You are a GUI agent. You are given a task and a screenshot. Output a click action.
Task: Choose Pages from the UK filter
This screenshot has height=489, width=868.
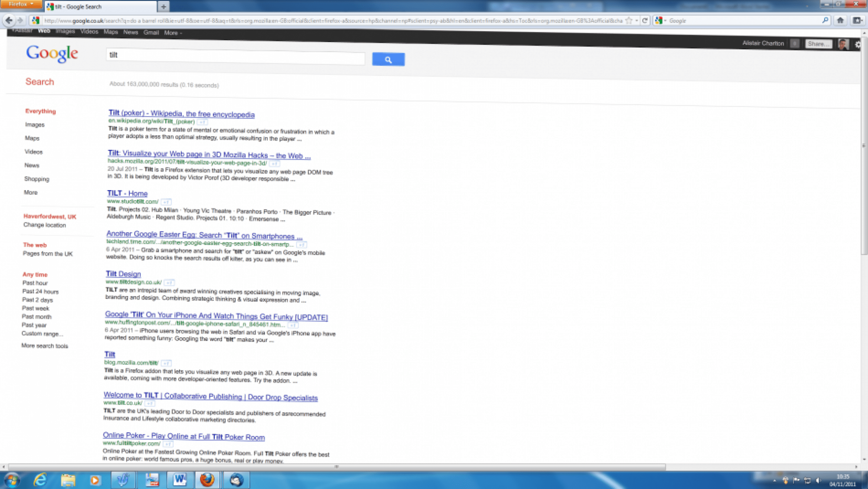coord(48,254)
